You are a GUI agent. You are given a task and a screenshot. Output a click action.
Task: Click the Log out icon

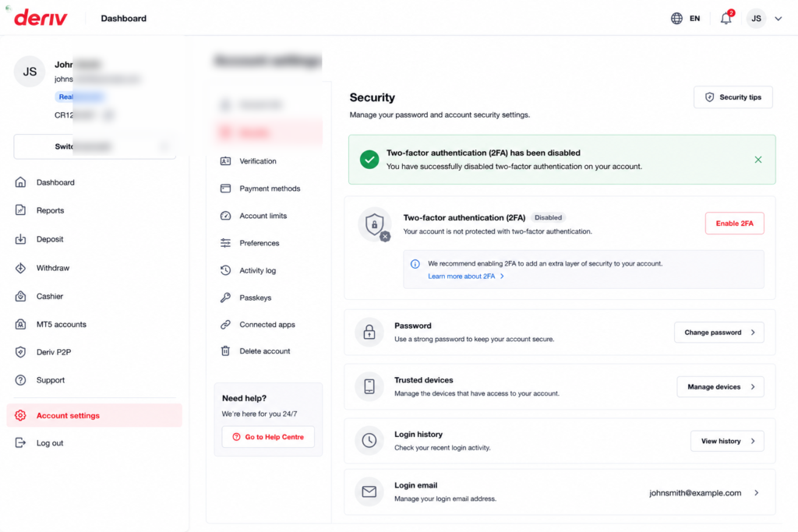point(20,443)
